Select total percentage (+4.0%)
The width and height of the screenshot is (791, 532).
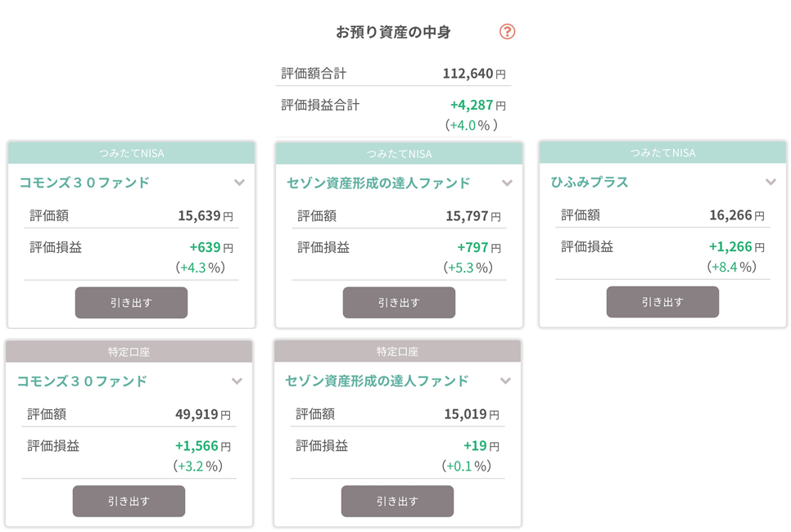click(x=471, y=125)
